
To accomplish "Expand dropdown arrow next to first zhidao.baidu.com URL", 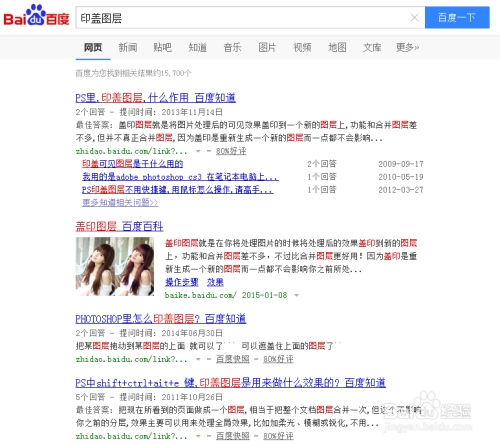I will pyautogui.click(x=198, y=151).
